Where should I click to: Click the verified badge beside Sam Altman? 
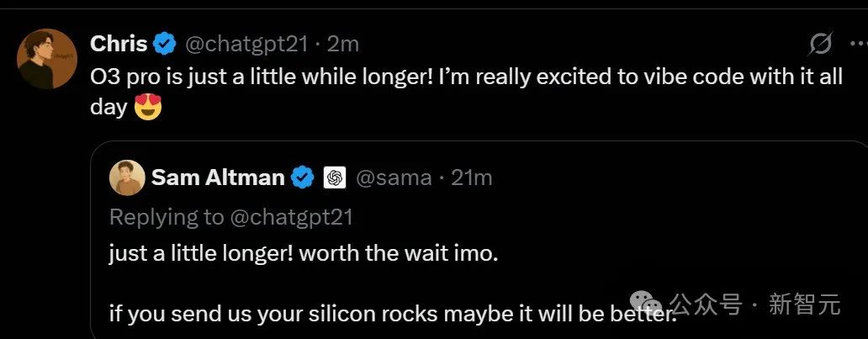pyautogui.click(x=303, y=177)
